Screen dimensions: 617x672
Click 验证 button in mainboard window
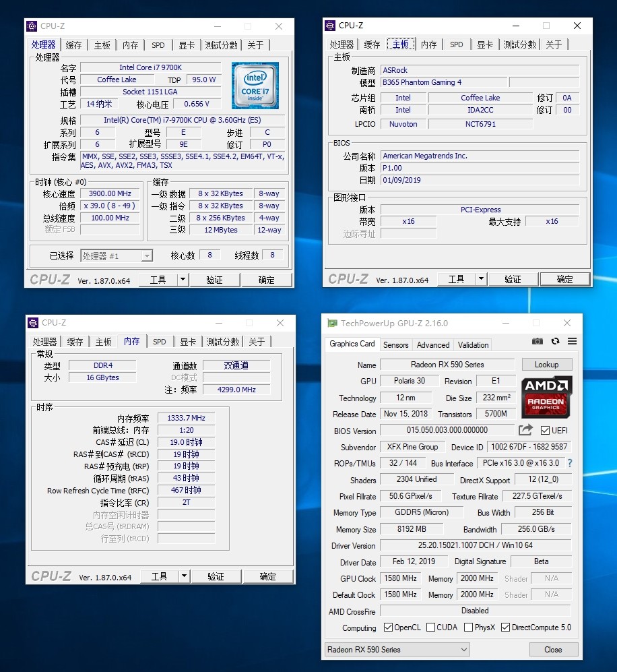513,279
